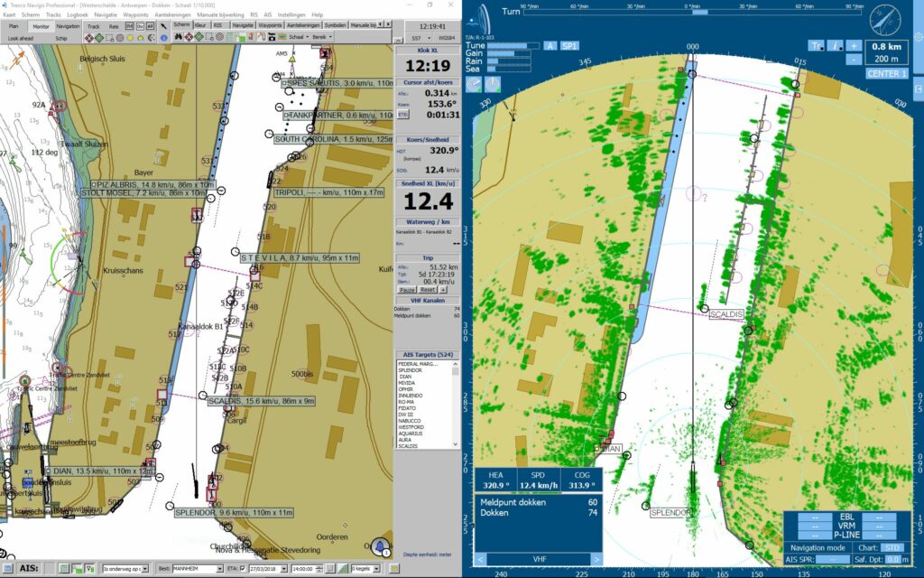Viewport: 924px width, 578px height.
Task: Switch to the Symbolen tab
Action: (335, 25)
